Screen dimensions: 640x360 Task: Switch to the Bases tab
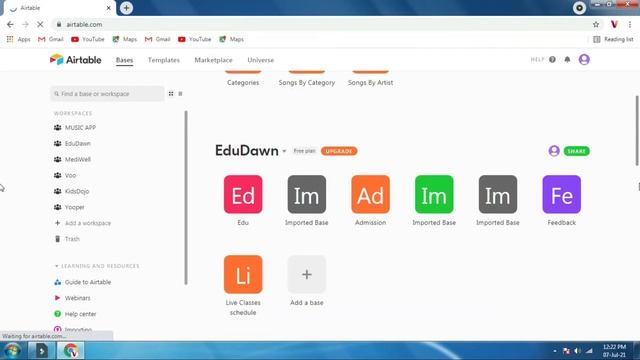point(124,60)
